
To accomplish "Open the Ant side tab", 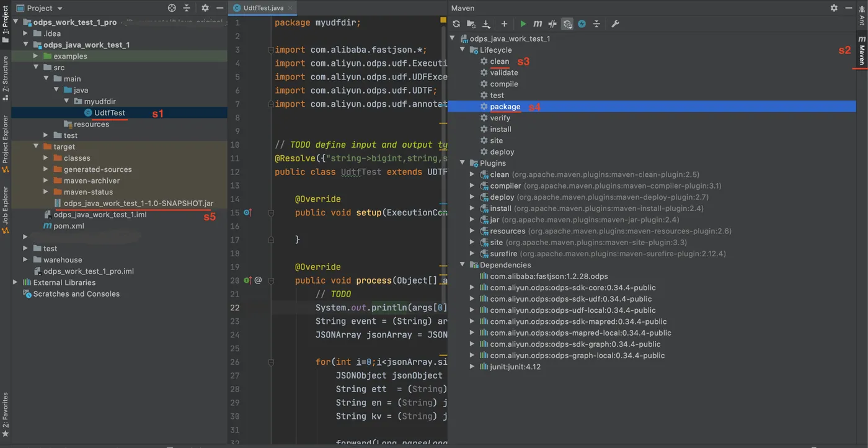I will click(x=862, y=16).
